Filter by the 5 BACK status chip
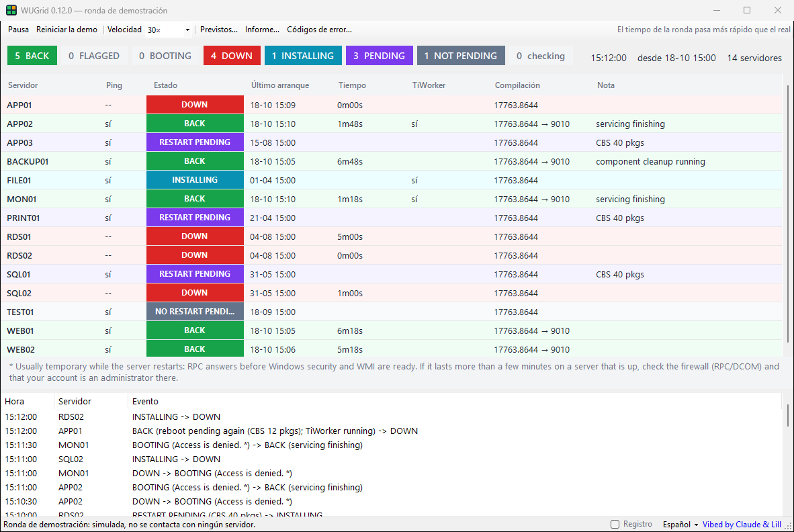The image size is (794, 532). click(x=32, y=56)
